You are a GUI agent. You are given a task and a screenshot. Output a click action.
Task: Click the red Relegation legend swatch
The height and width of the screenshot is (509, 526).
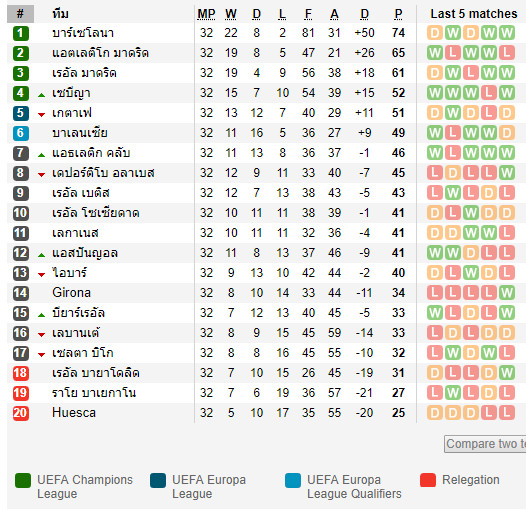pyautogui.click(x=428, y=480)
